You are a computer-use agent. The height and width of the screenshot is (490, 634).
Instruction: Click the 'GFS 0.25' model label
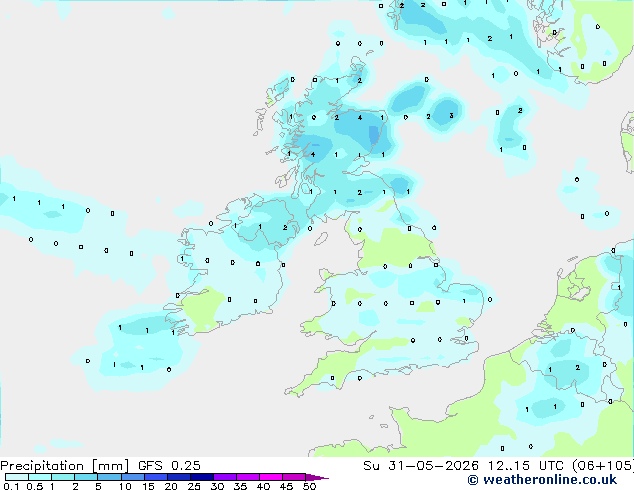coord(169,466)
